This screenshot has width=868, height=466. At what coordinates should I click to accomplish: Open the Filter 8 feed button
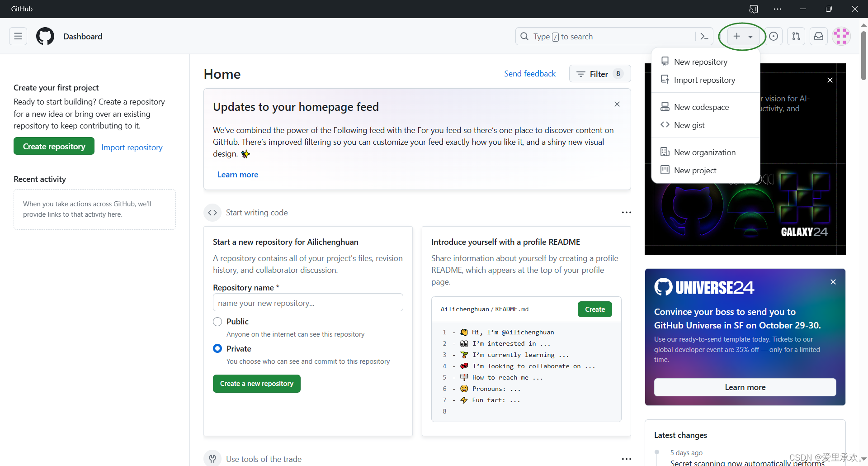click(600, 74)
